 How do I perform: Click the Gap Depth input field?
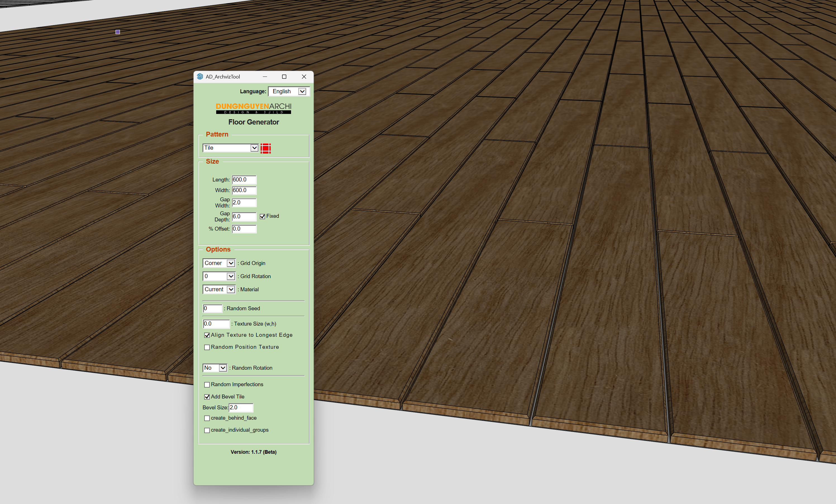click(244, 216)
